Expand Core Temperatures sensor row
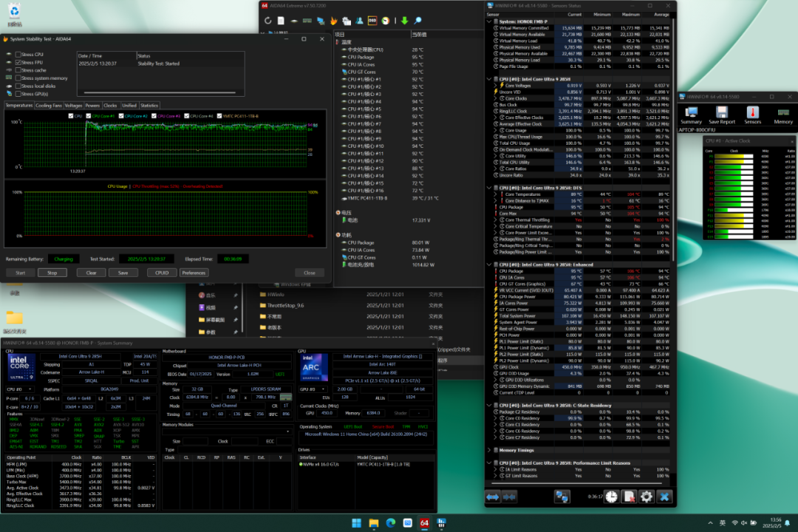 tap(495, 194)
